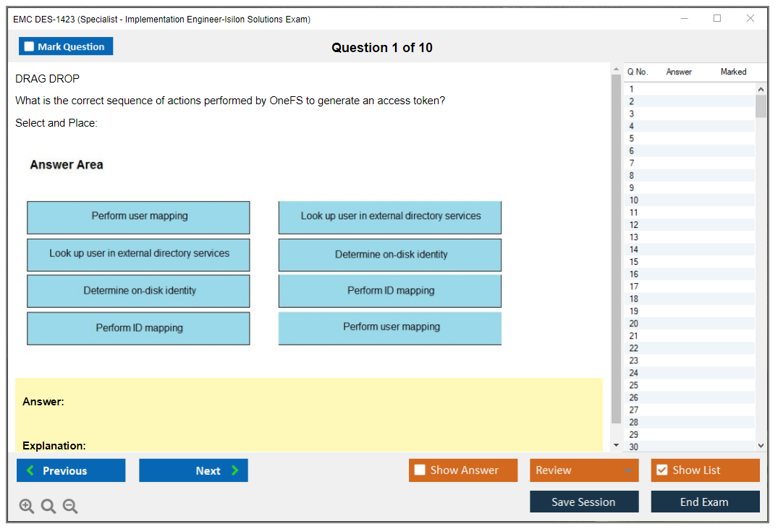
Task: Open the Review dropdown arrow
Action: coord(627,470)
